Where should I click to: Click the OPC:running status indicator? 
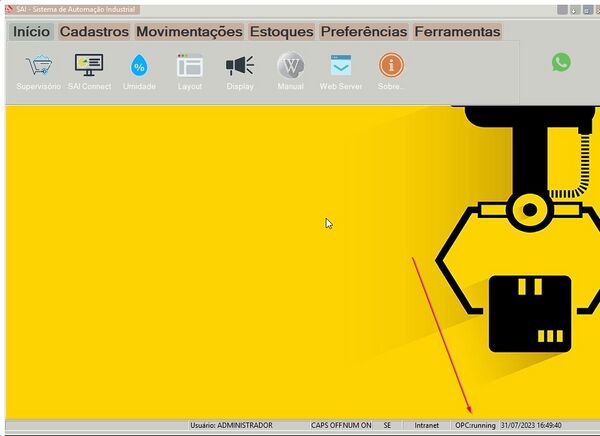[475, 425]
